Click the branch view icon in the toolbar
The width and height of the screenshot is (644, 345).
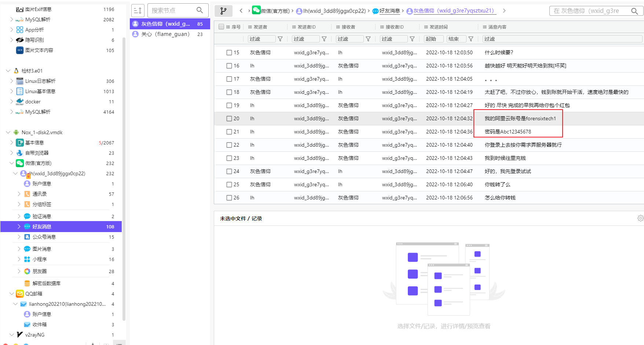click(x=223, y=11)
